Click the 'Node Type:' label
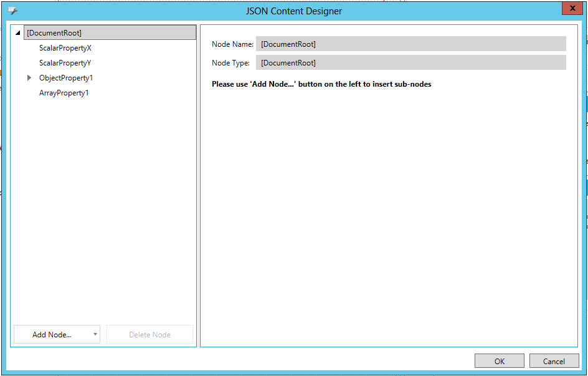The width and height of the screenshot is (588, 376). [x=230, y=63]
